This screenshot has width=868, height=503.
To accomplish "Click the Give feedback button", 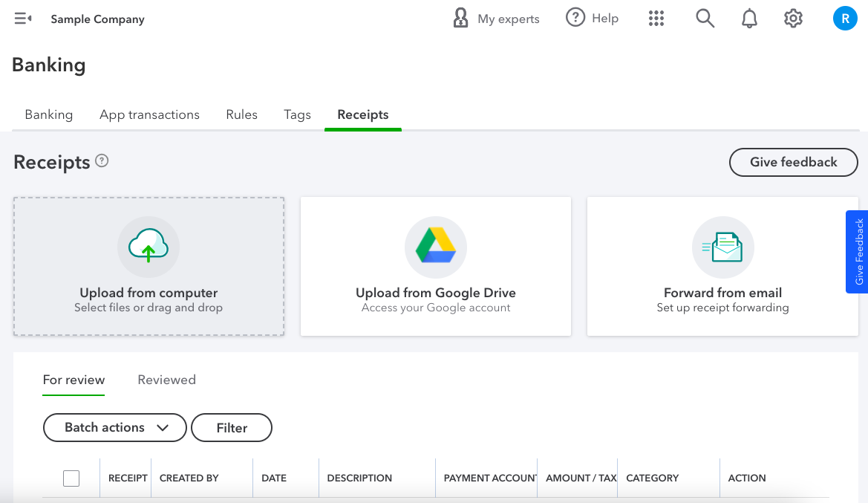I will pyautogui.click(x=793, y=162).
